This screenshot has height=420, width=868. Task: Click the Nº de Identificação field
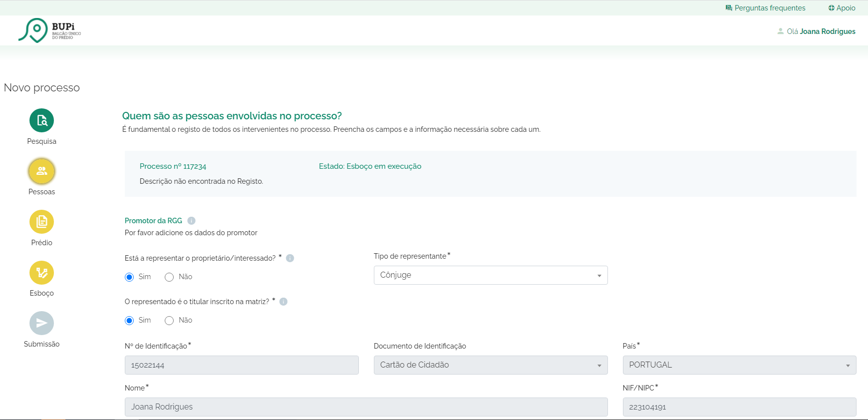242,365
